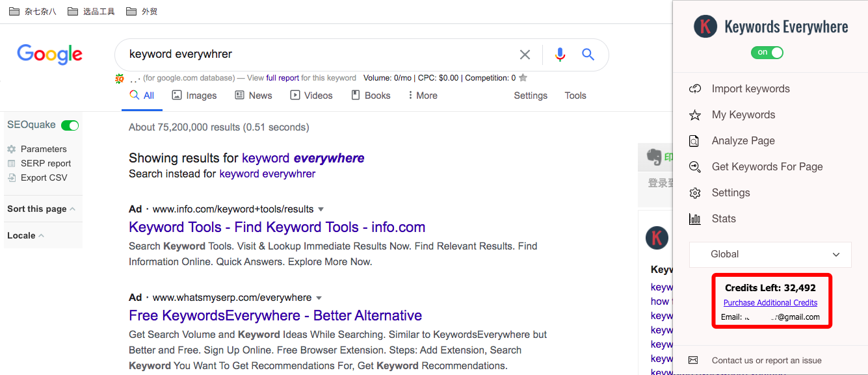This screenshot has height=375, width=868.
Task: Click the blue search magnifier icon
Action: point(588,55)
